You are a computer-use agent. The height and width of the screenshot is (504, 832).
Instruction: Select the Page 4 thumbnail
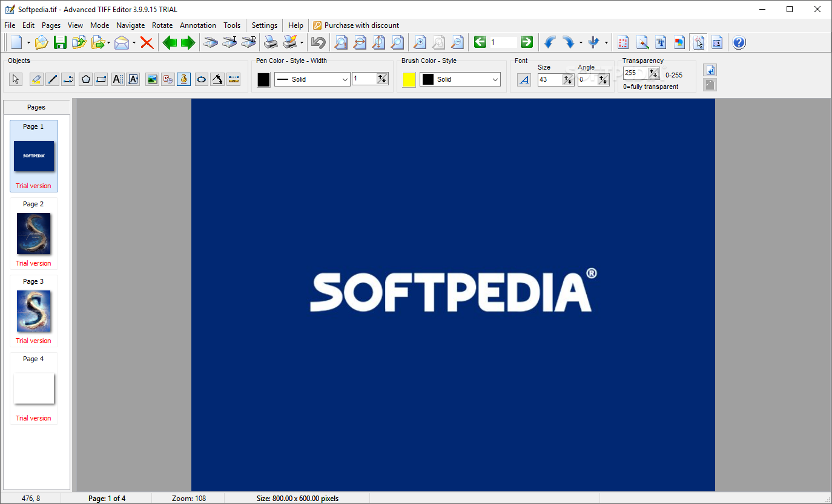[34, 388]
